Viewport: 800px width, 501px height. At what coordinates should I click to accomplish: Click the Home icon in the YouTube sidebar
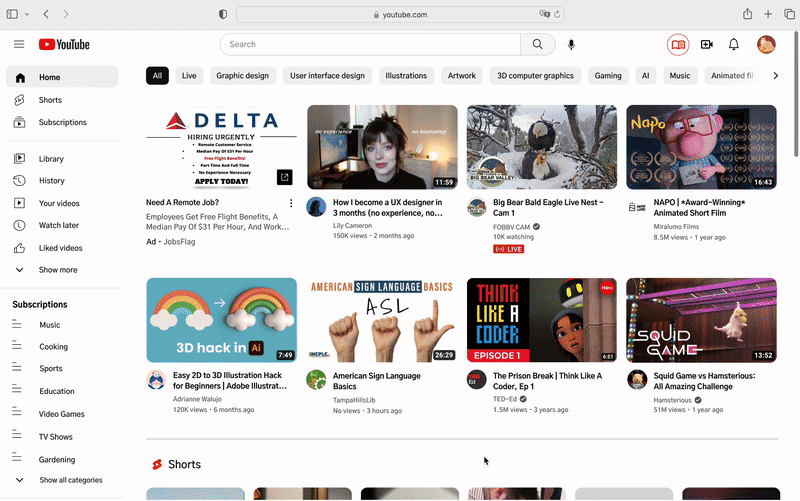20,78
